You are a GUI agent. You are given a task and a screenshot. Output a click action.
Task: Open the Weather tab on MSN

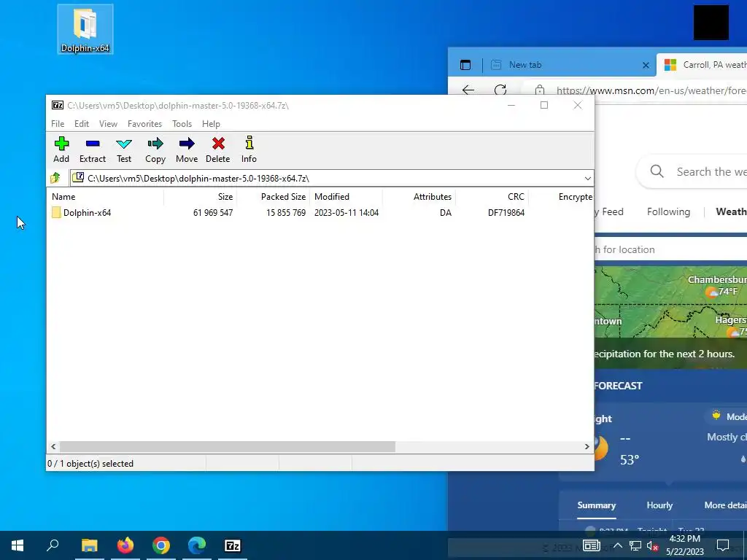coord(731,212)
